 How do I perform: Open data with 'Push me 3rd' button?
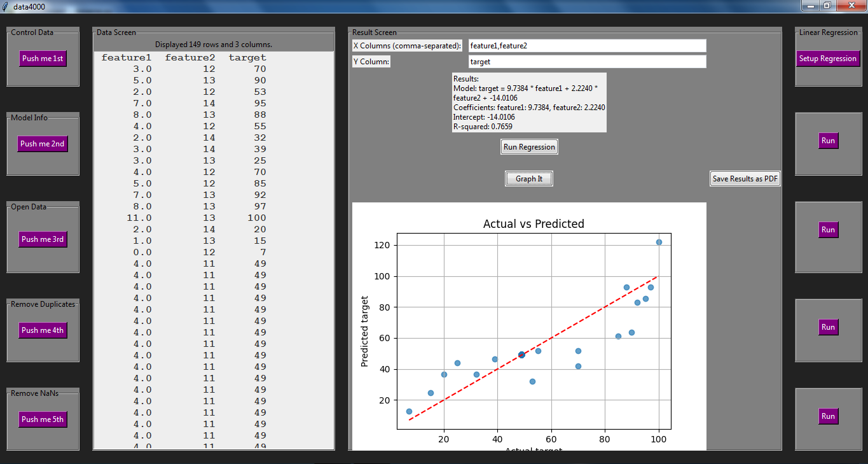43,239
